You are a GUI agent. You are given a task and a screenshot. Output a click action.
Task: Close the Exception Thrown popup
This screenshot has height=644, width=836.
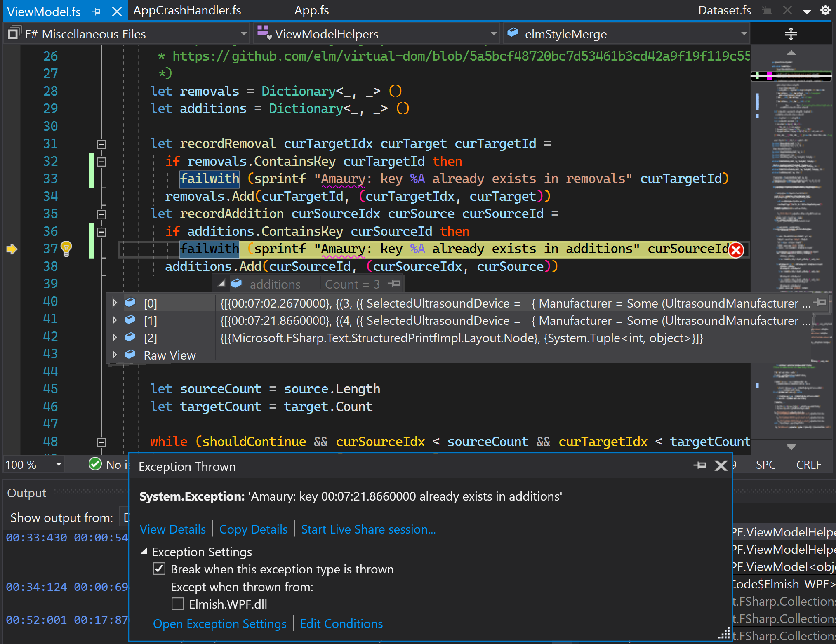coord(721,466)
